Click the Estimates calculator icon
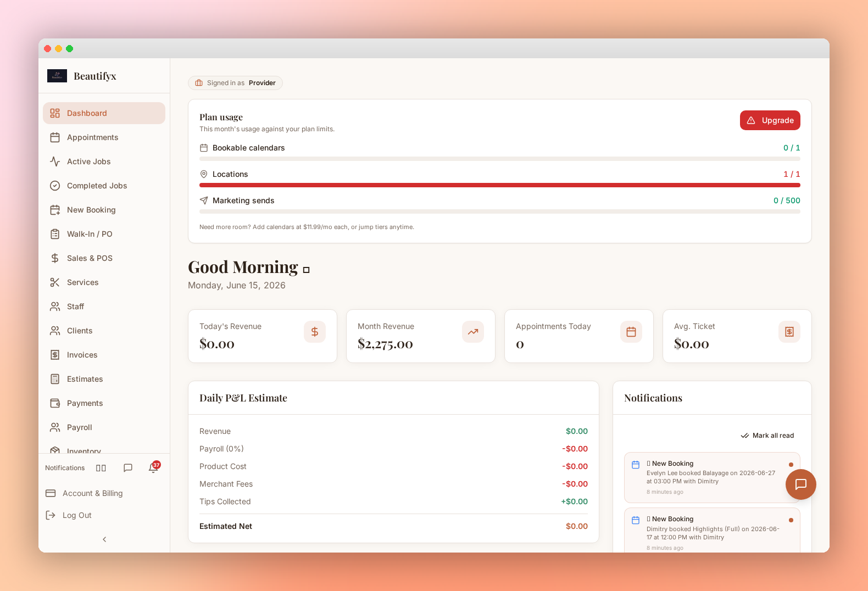This screenshot has width=868, height=591. coord(55,379)
